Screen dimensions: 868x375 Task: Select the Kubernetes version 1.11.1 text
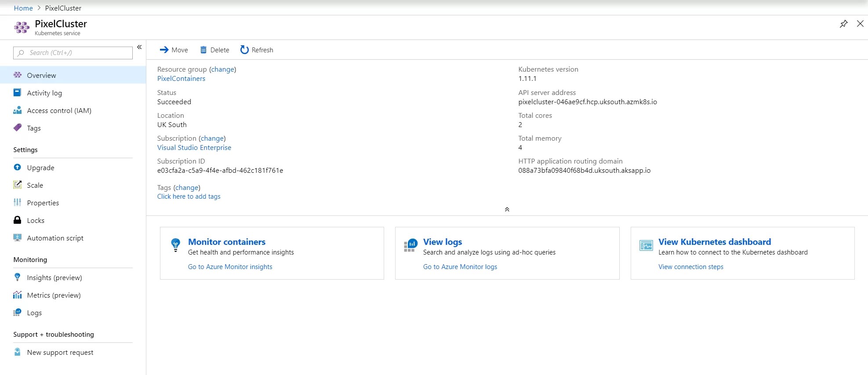(527, 78)
